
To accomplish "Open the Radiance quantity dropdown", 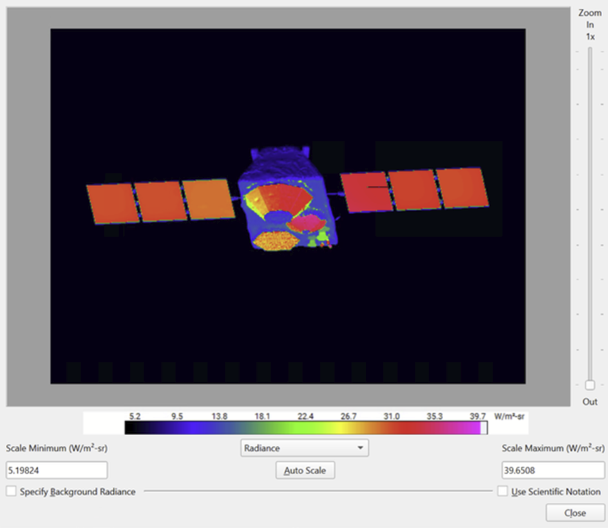I will (304, 448).
